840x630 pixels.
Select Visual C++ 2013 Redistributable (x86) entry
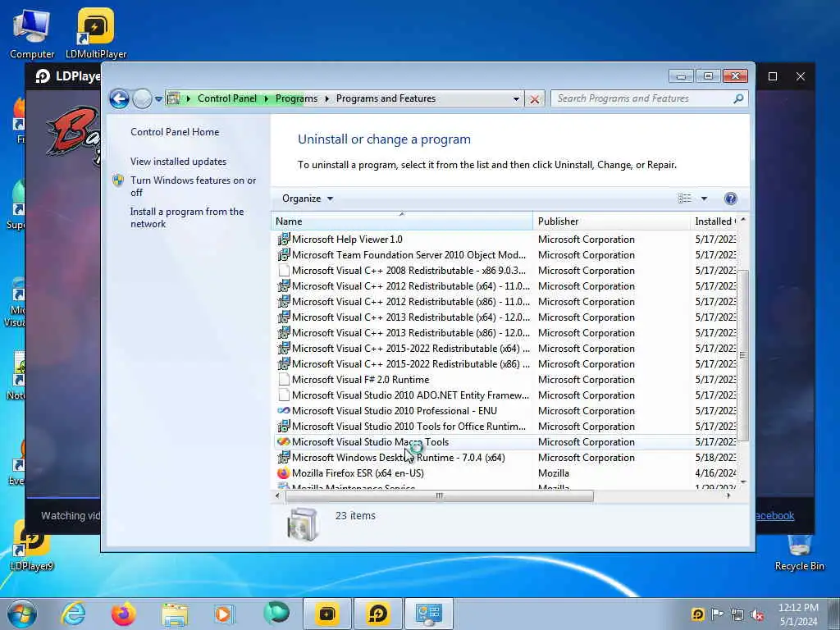410,333
